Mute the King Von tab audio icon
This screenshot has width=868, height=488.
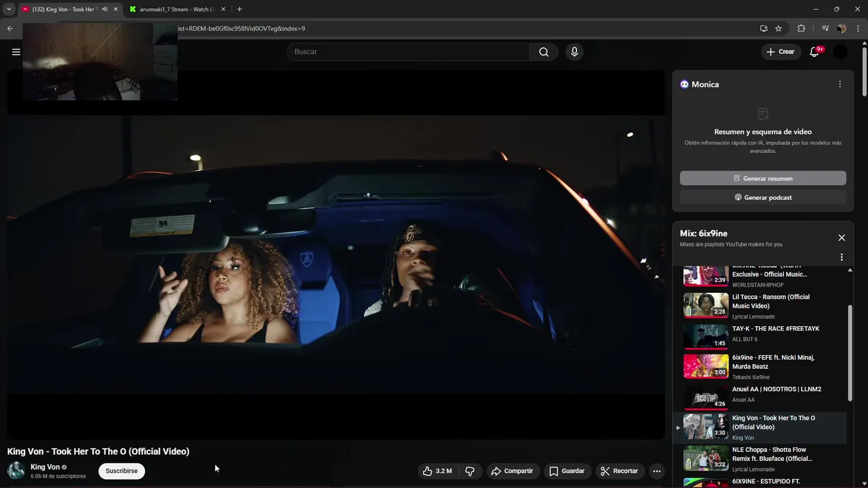(104, 9)
